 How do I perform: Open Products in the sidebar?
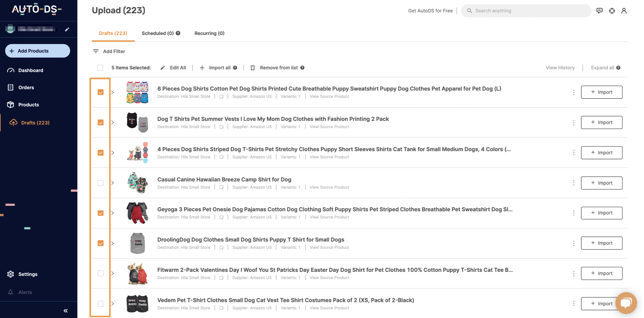[x=28, y=105]
